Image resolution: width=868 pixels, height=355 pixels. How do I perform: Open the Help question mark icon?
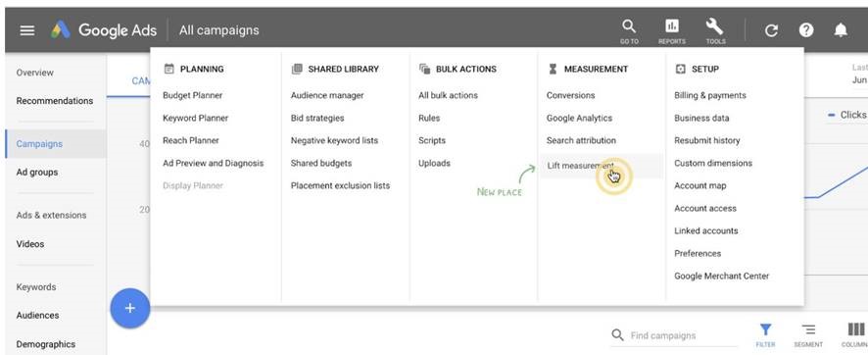click(806, 29)
